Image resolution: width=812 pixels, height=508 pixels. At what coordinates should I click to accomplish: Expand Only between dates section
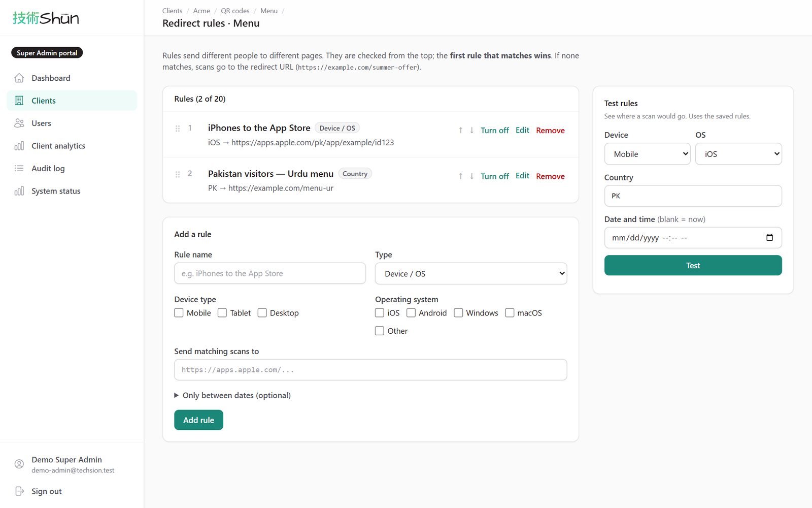(232, 395)
